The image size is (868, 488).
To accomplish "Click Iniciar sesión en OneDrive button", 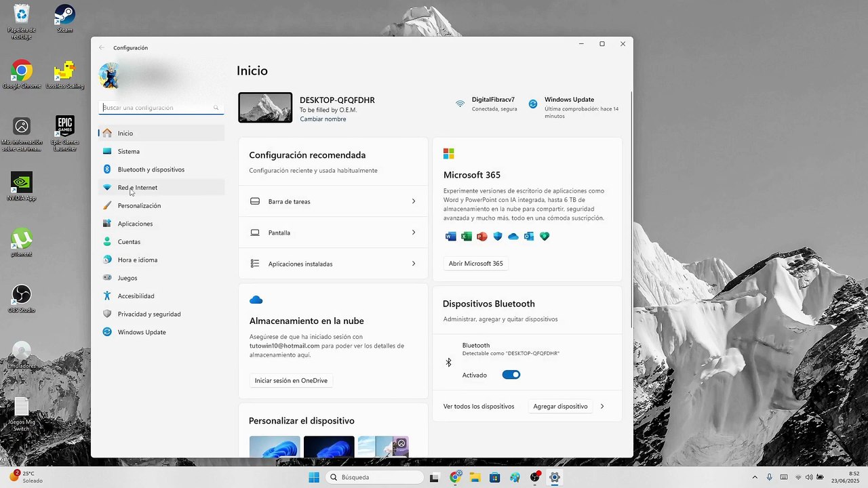I will point(291,381).
